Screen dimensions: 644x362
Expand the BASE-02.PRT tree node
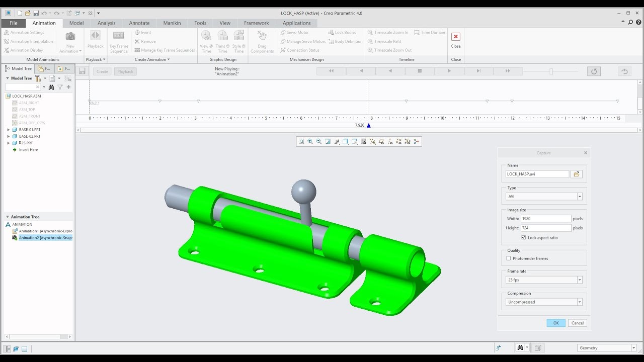(x=9, y=136)
